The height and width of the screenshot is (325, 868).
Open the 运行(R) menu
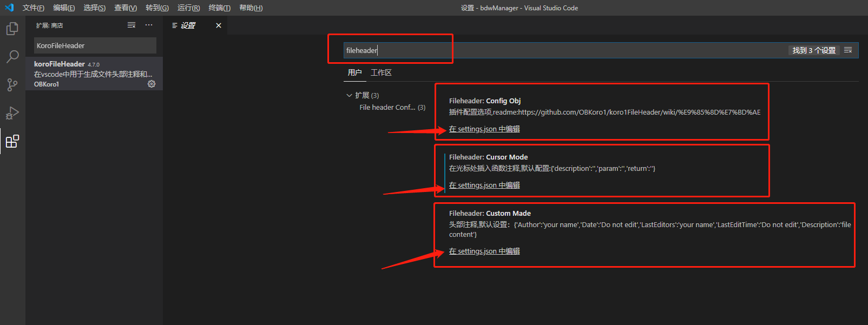(x=189, y=8)
